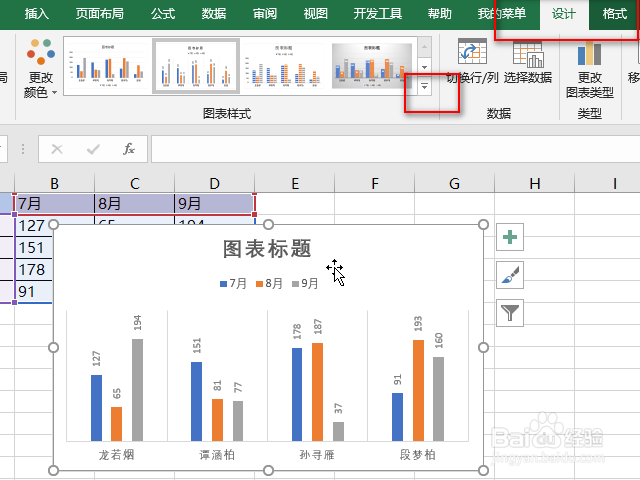
Task: Select cell with value 91
Action: coord(34,292)
